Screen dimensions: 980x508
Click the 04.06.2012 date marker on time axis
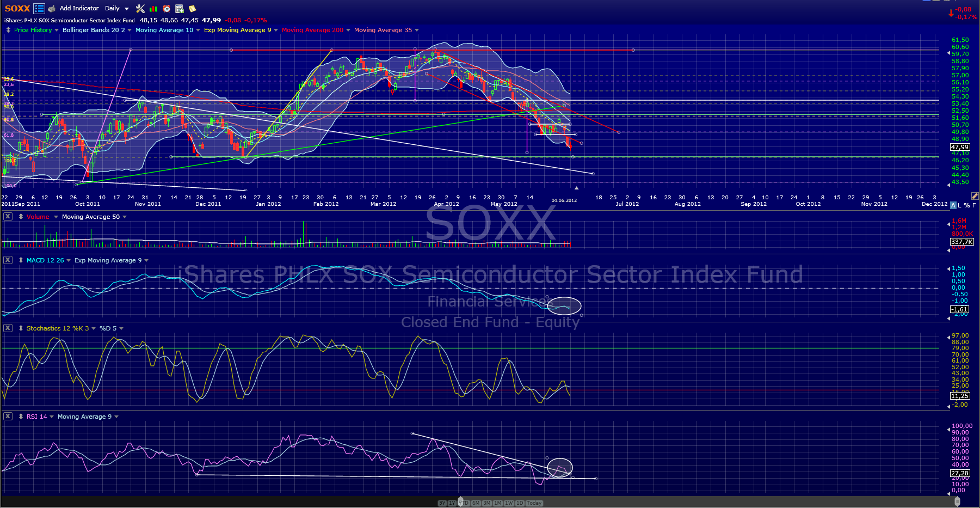click(x=564, y=200)
